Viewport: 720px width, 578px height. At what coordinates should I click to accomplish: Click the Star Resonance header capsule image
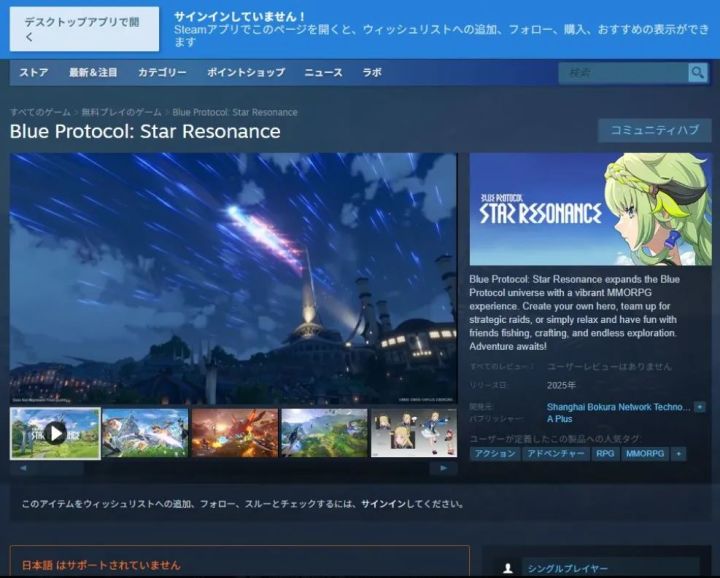coord(591,209)
